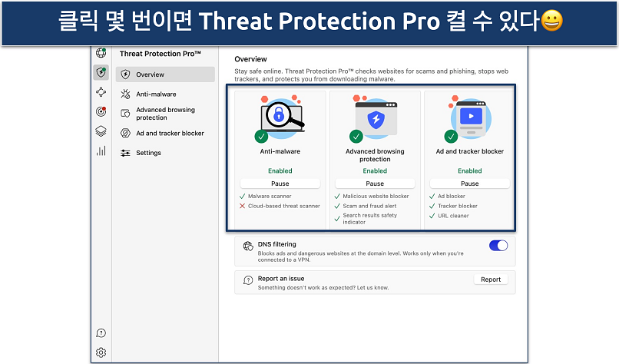The height and width of the screenshot is (364, 619).
Task: Click the DNS filtering title text
Action: point(276,244)
